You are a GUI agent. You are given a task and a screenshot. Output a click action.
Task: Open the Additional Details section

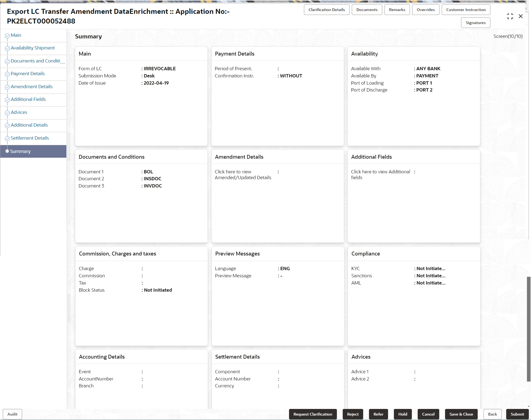pos(29,125)
